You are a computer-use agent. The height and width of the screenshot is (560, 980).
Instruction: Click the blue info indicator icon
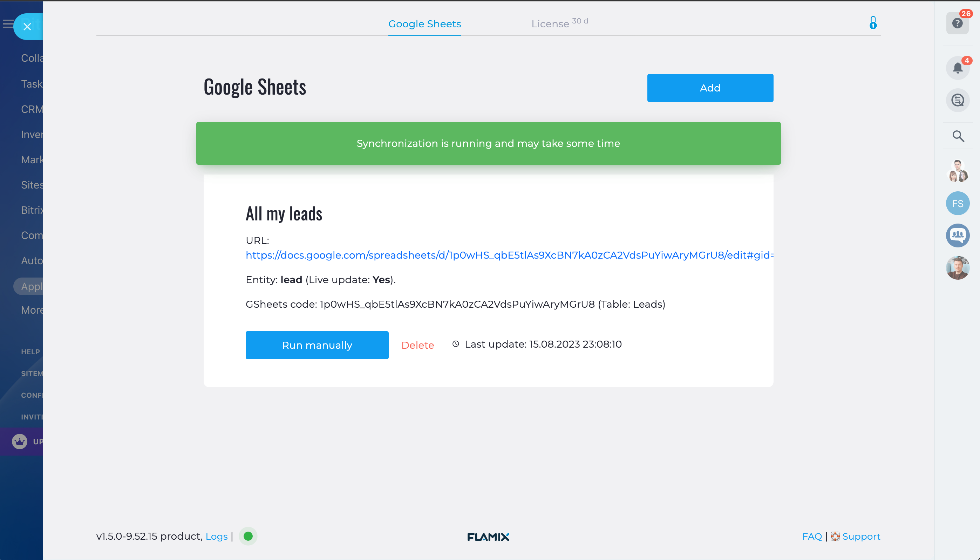click(x=873, y=23)
